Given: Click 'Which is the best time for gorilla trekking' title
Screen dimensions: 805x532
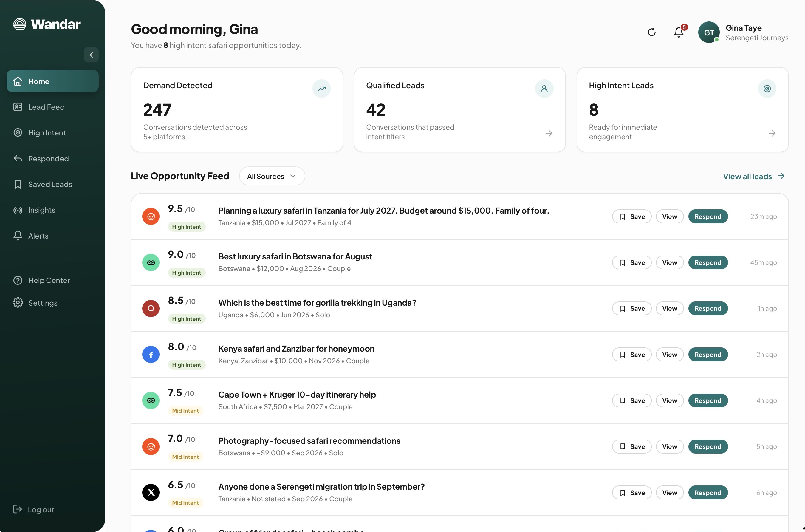Looking at the screenshot, I should pos(317,303).
